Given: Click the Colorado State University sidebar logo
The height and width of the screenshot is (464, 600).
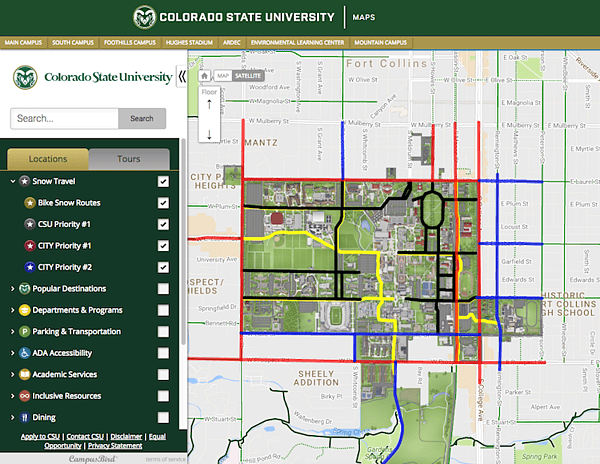Looking at the screenshot, I should pyautogui.click(x=92, y=77).
